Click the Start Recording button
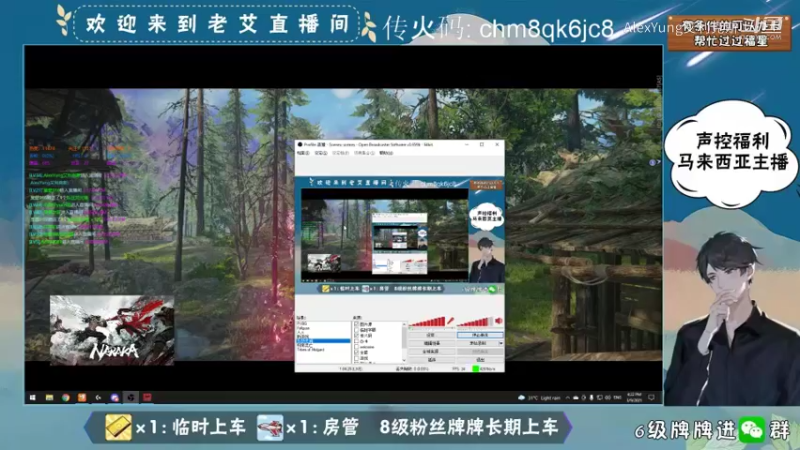 [478, 343]
